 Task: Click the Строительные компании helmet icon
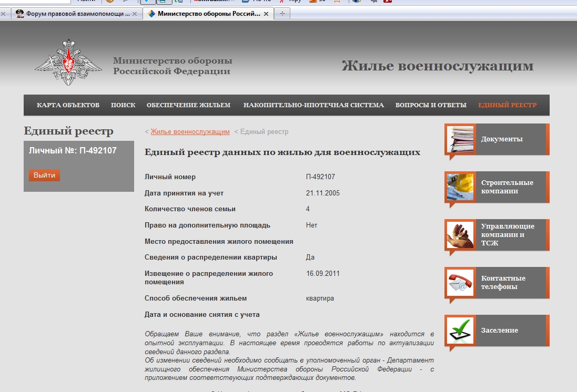click(460, 187)
